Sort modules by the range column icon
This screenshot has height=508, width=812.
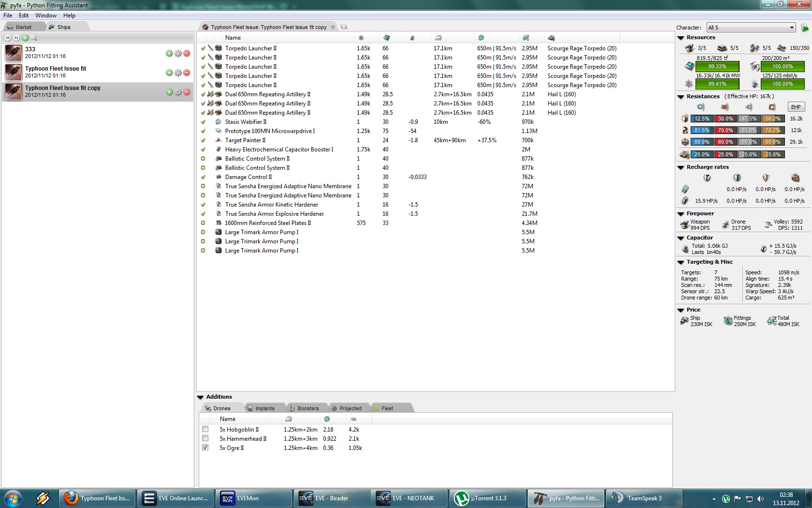point(438,38)
